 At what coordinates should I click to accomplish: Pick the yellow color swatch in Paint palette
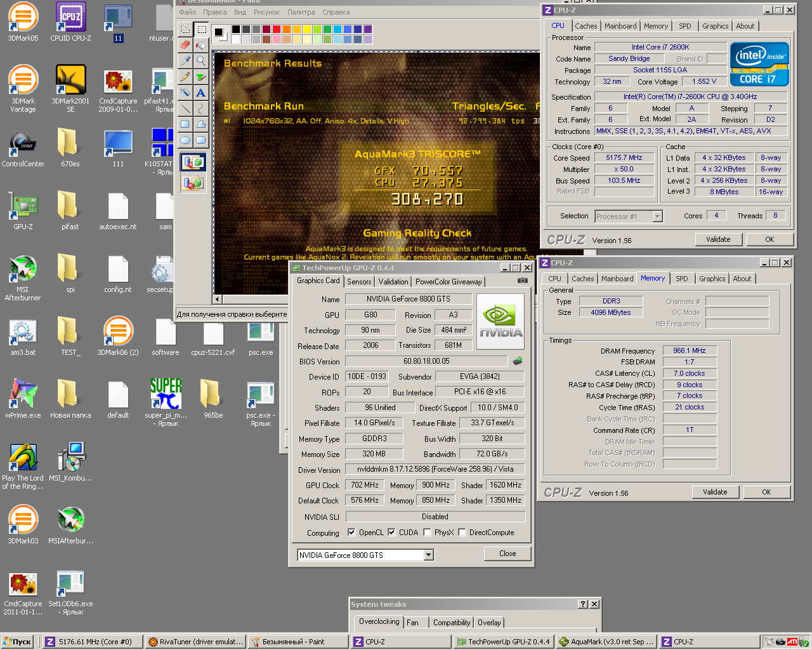click(x=307, y=29)
